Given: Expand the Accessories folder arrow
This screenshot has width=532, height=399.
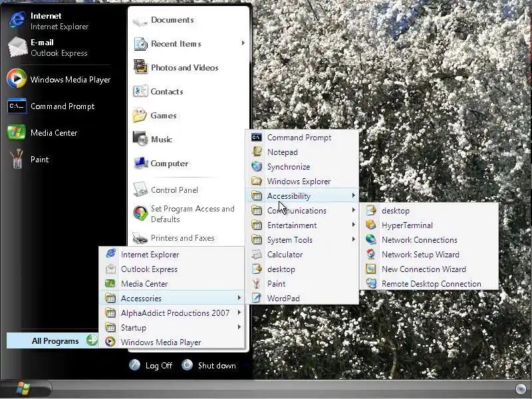Looking at the screenshot, I should (x=239, y=297).
